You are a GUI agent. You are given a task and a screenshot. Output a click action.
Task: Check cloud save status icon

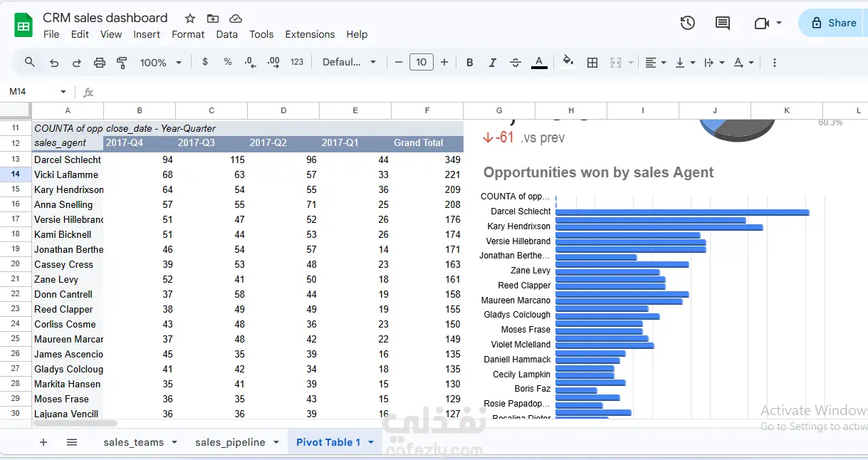(x=236, y=19)
